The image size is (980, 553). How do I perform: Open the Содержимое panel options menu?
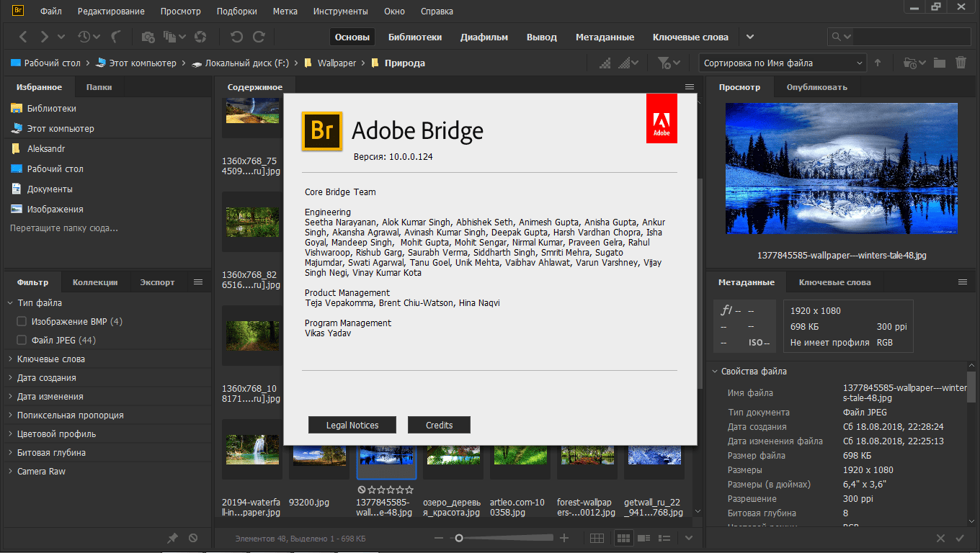click(x=690, y=87)
